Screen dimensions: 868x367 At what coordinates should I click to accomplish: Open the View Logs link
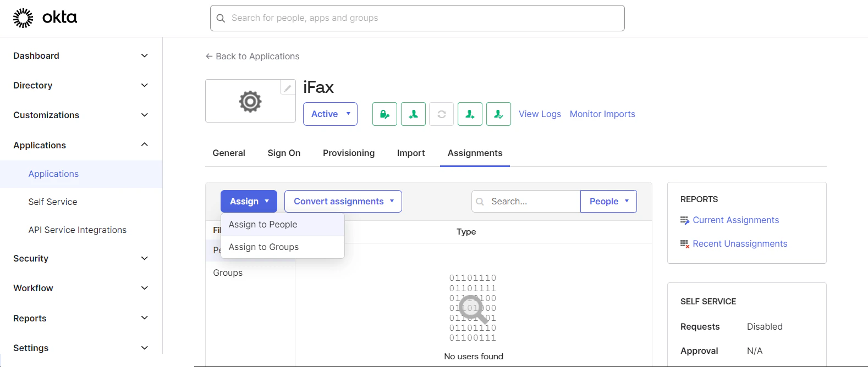(x=540, y=114)
